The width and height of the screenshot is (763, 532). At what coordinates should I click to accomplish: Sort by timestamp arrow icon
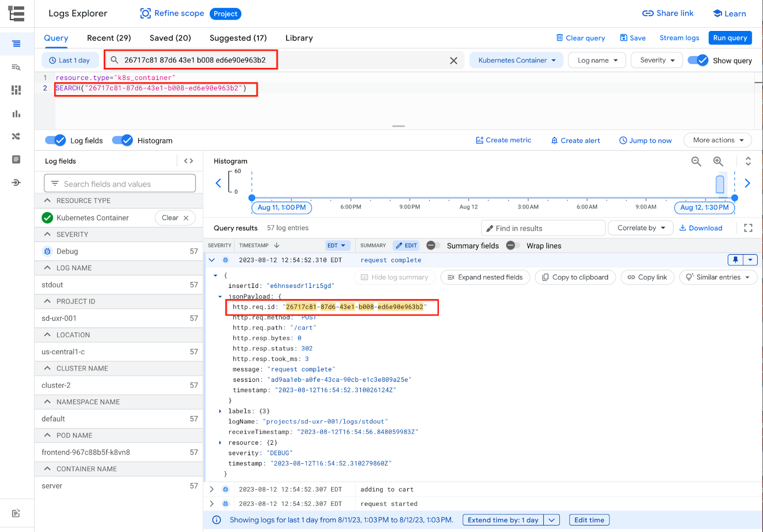coord(277,245)
